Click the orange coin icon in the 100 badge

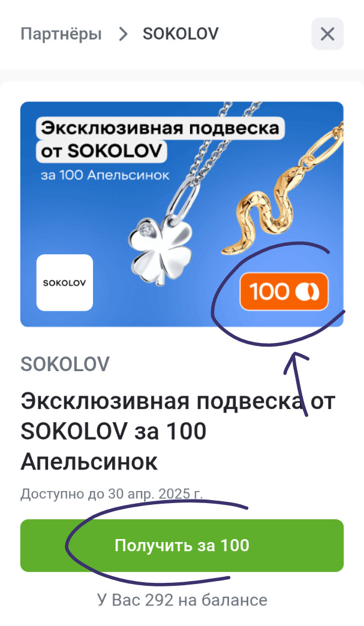(307, 291)
